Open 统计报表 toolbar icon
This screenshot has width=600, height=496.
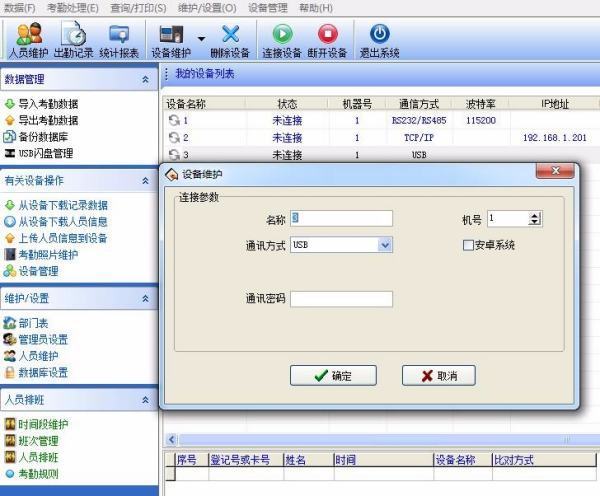tap(119, 40)
